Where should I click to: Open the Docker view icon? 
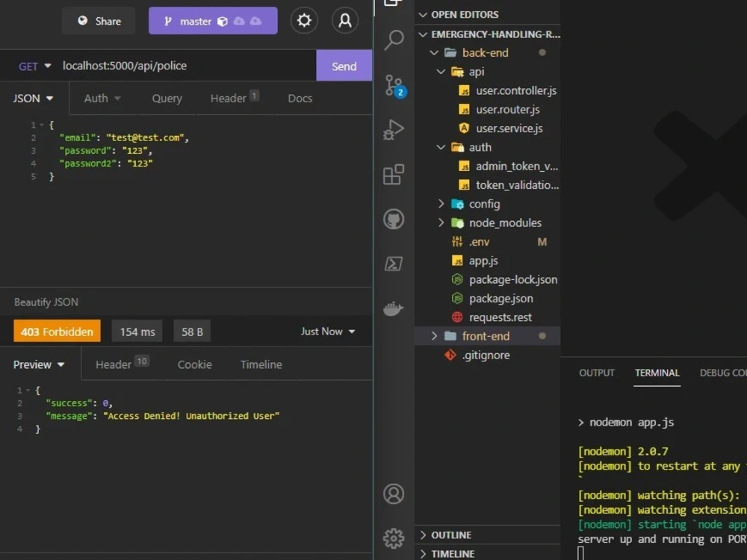click(394, 308)
